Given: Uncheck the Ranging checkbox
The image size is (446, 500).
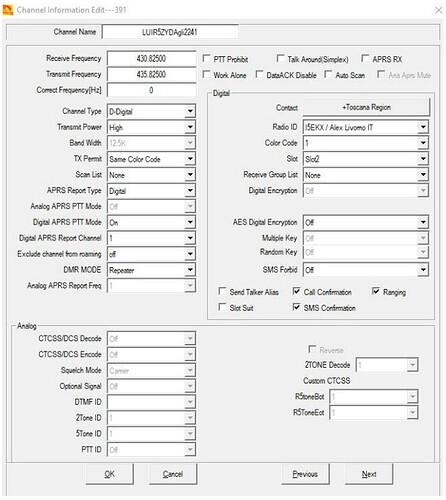Looking at the screenshot, I should [x=376, y=291].
